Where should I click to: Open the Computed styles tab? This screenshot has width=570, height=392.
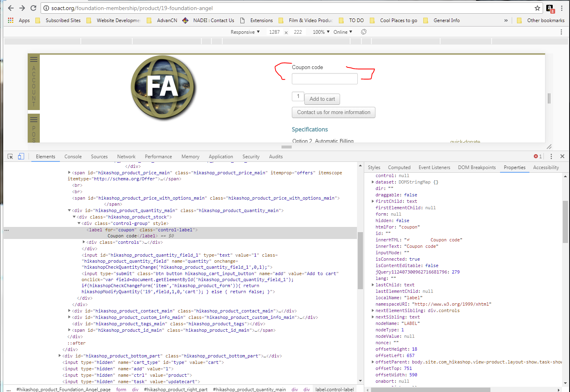tap(399, 167)
